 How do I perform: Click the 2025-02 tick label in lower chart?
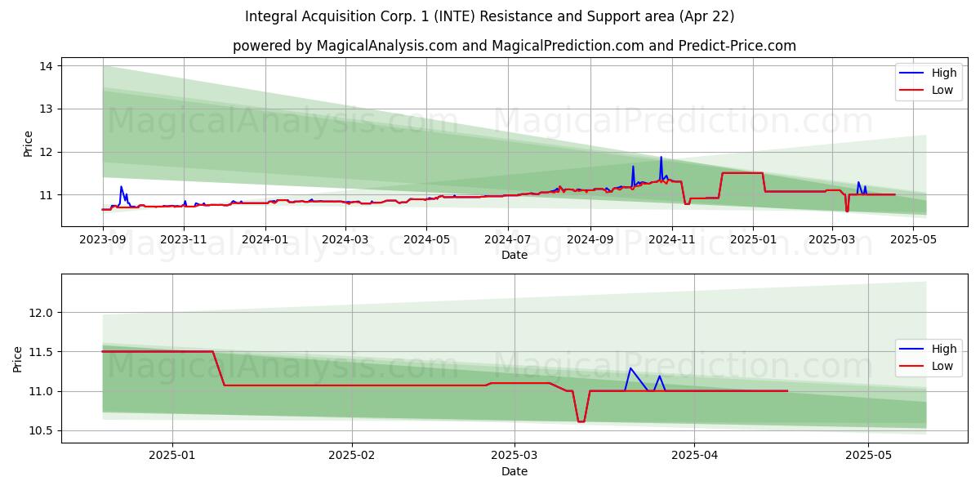click(353, 456)
